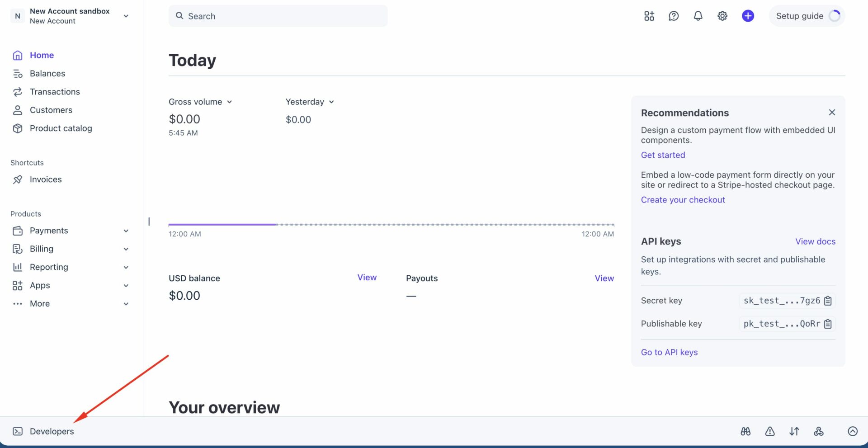This screenshot has height=448, width=868.
Task: Open the webhooks icon in bottom bar
Action: [x=819, y=431]
